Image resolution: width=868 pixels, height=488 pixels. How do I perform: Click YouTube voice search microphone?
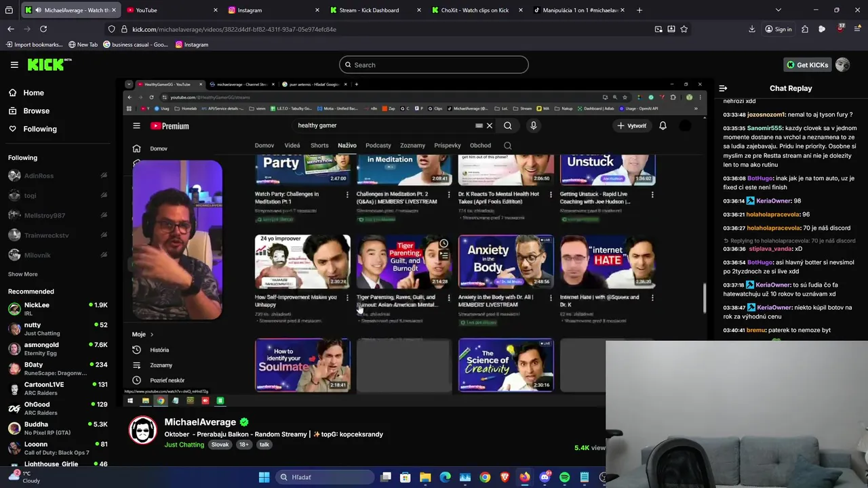tap(533, 125)
